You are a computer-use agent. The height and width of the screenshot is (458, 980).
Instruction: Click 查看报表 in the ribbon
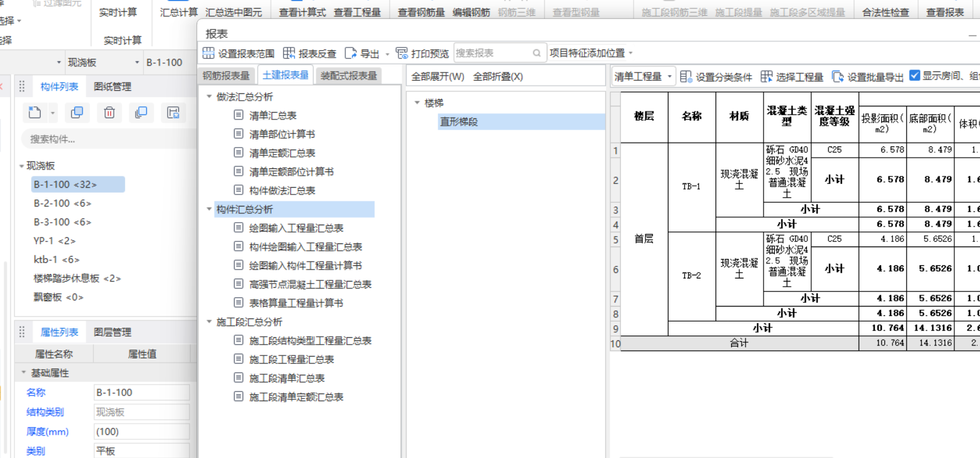945,12
